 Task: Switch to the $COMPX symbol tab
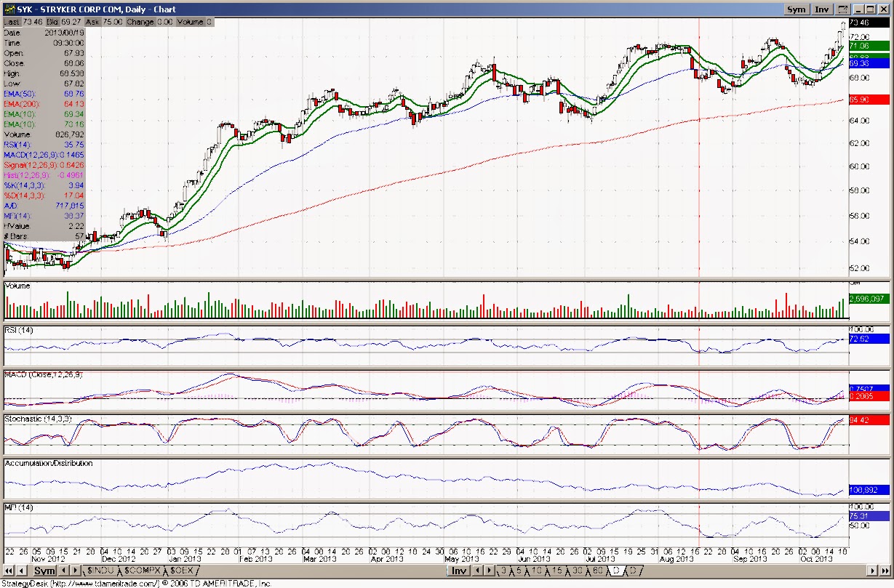[143, 571]
